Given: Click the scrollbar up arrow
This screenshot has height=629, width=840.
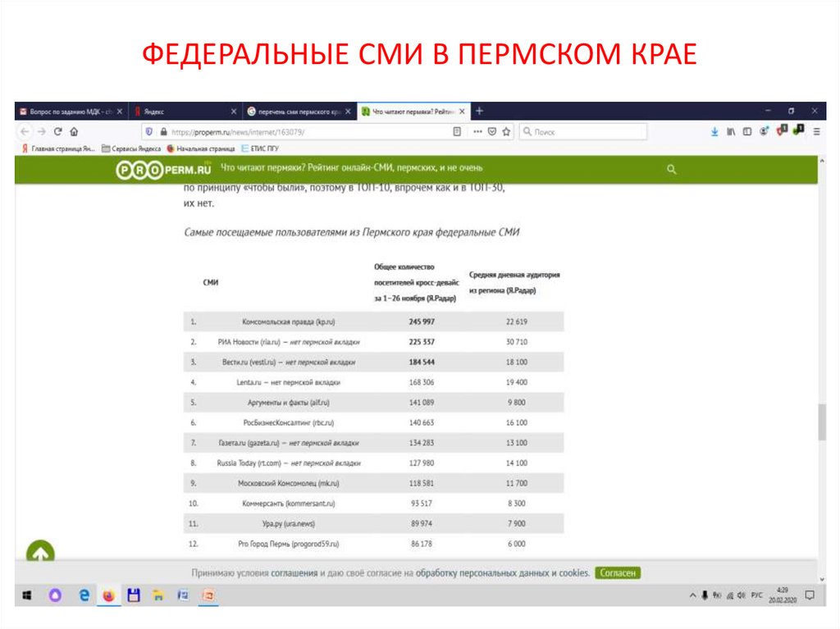Looking at the screenshot, I should (822, 161).
